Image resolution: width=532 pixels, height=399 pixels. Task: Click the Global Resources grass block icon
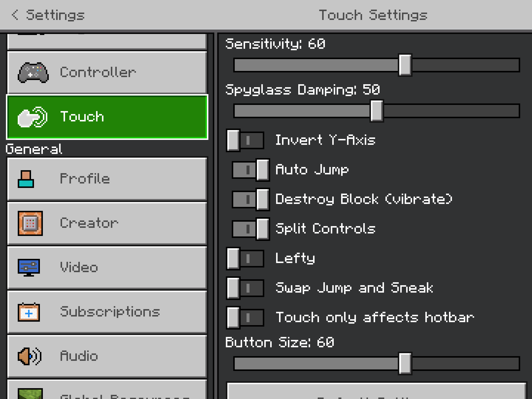coord(30,394)
